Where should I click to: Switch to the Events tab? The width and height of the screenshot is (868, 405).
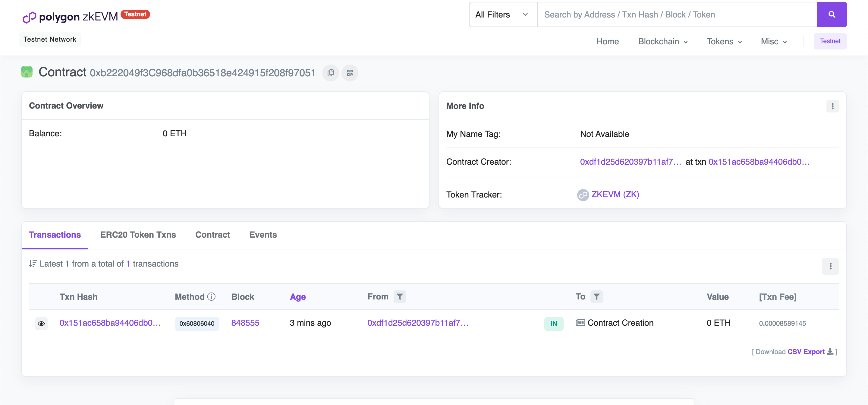click(263, 235)
